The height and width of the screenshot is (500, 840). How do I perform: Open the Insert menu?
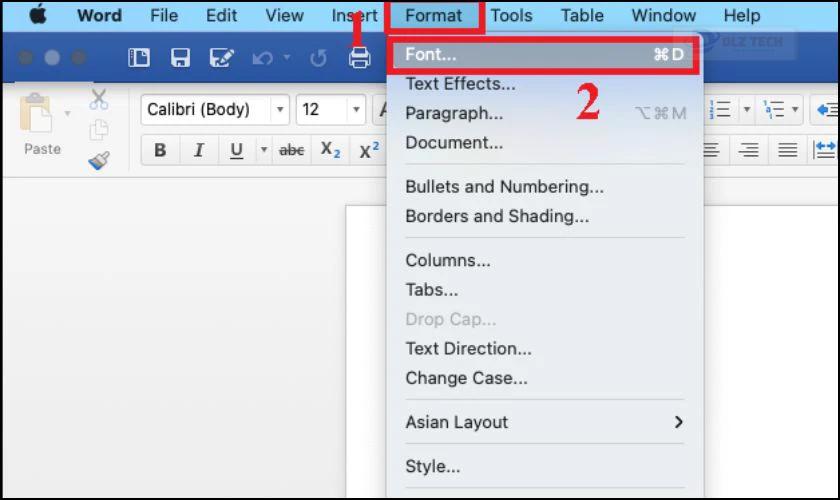coord(354,16)
